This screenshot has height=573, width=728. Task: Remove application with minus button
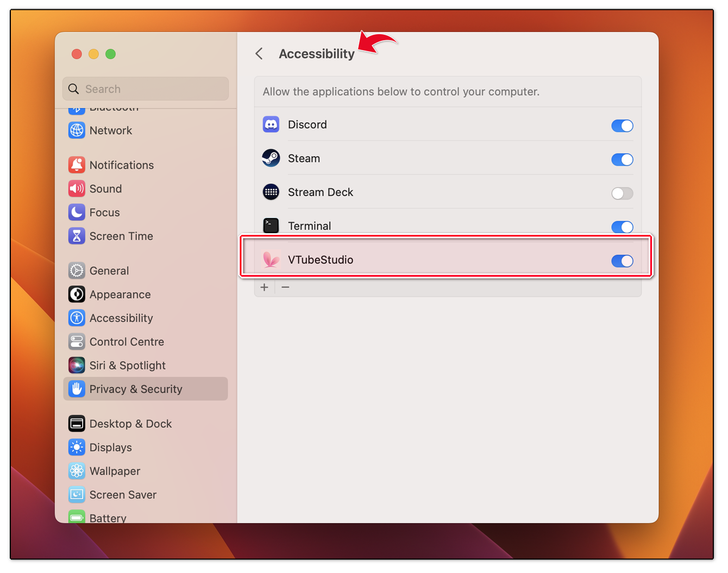tap(285, 287)
